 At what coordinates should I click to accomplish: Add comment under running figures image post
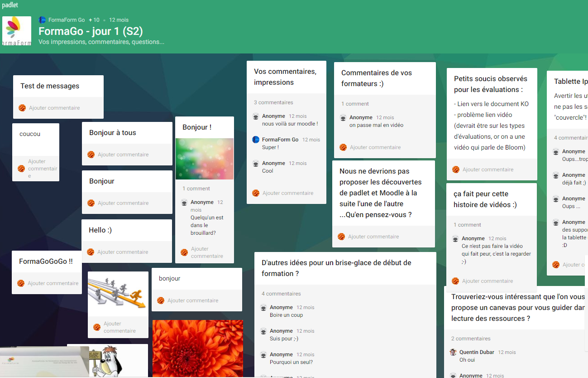[120, 327]
